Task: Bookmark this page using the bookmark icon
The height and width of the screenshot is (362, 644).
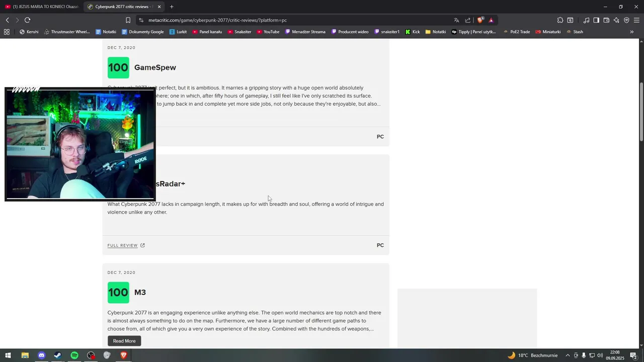Action: [x=128, y=20]
